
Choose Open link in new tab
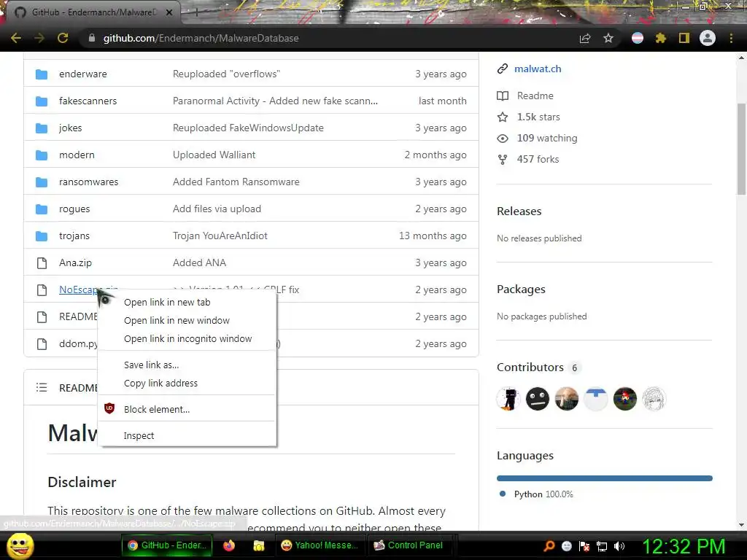(187, 303)
